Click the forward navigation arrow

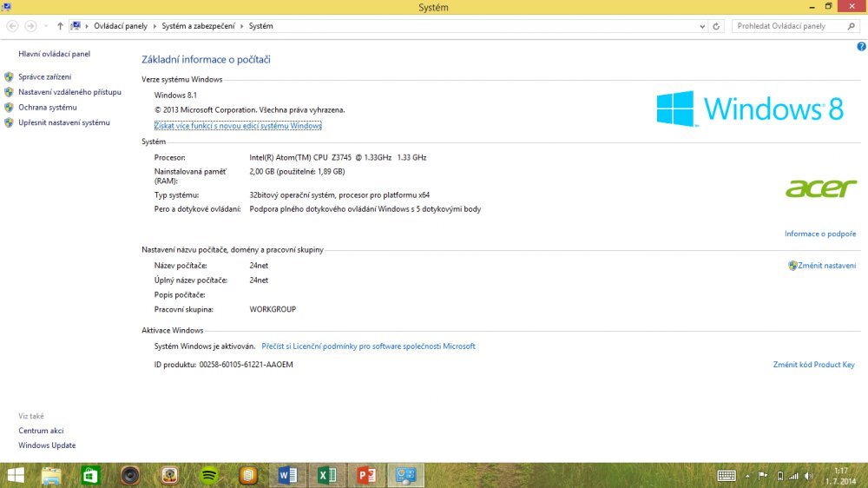pyautogui.click(x=31, y=26)
